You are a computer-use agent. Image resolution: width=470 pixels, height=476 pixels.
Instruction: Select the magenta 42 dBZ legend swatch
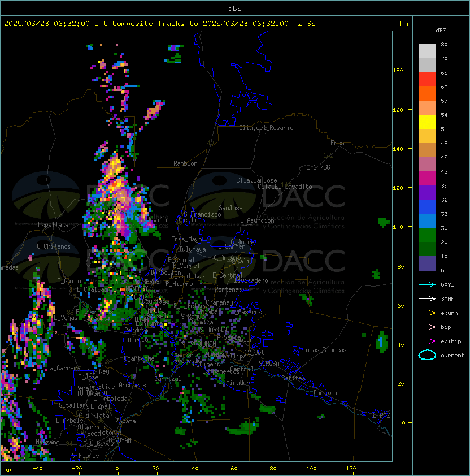tap(427, 179)
